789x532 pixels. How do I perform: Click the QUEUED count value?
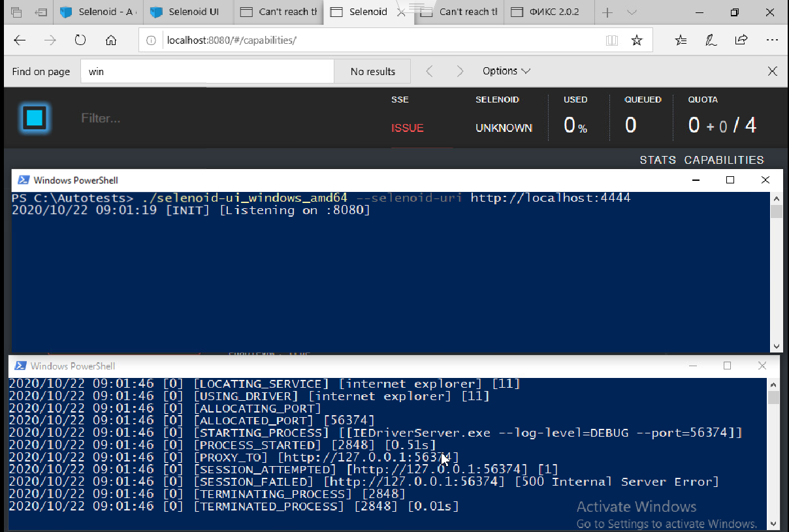(x=630, y=125)
